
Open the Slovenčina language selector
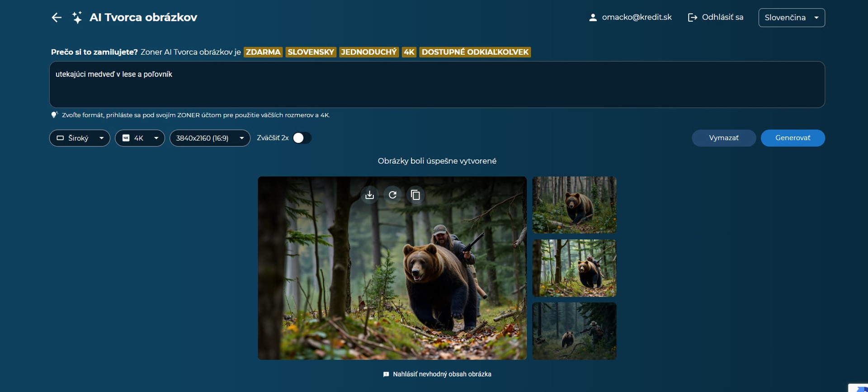pos(791,18)
